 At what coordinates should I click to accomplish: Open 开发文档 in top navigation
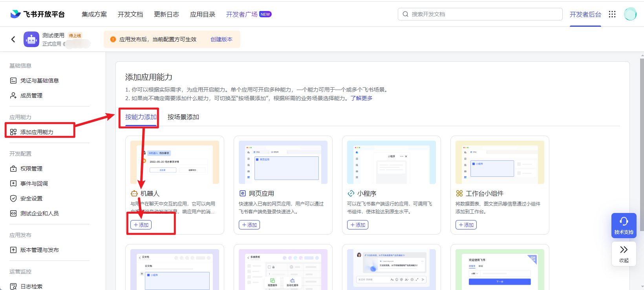click(130, 14)
